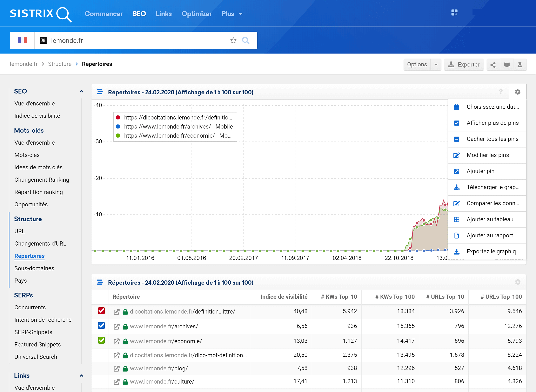Open the external link icon for blog row
This screenshot has width=536, height=392.
pyautogui.click(x=116, y=369)
